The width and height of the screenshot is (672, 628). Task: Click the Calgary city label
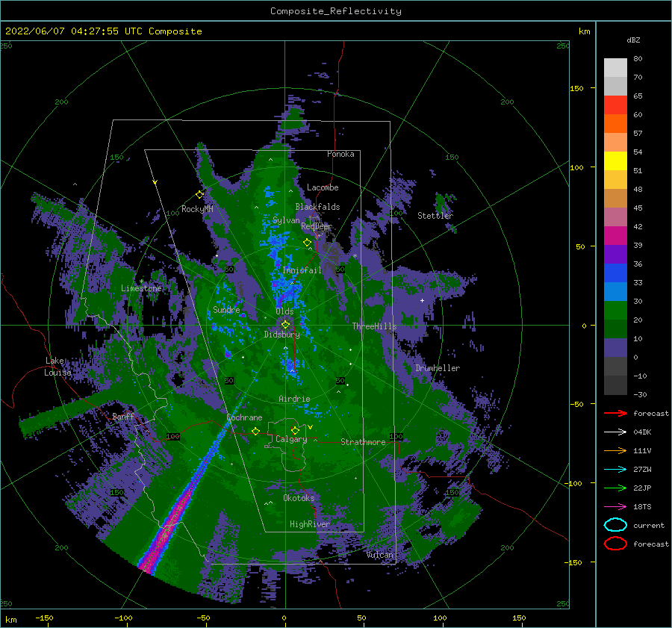pyautogui.click(x=291, y=439)
